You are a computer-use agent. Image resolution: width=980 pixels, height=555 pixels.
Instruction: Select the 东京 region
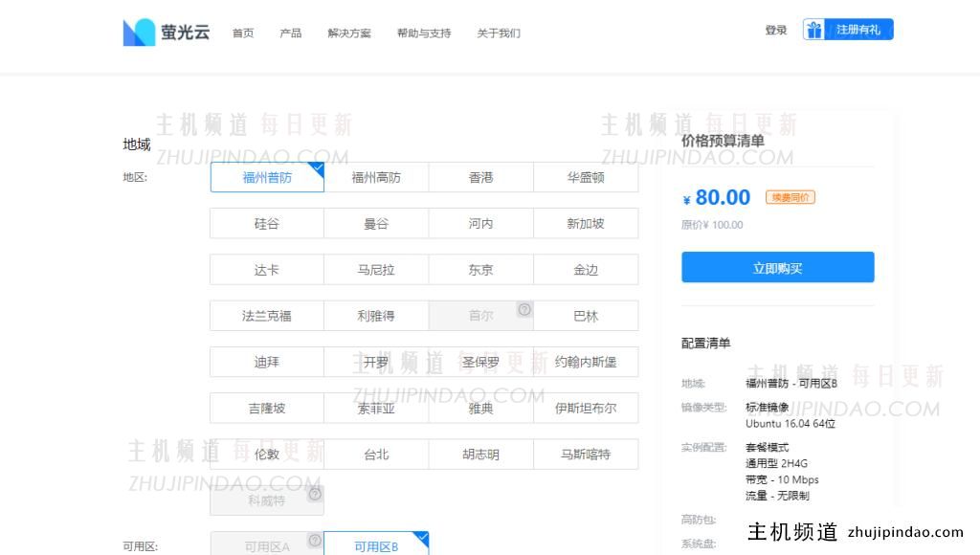(x=481, y=270)
